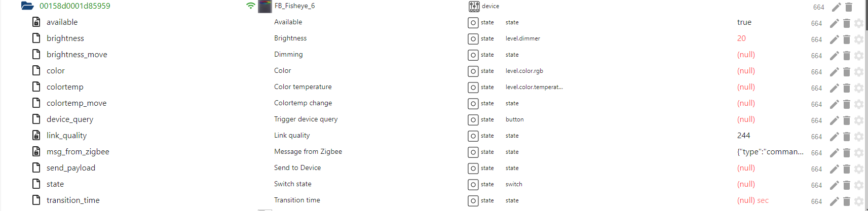Click the brightness value 20
Viewport: 868px width, 211px height.
[x=741, y=38]
